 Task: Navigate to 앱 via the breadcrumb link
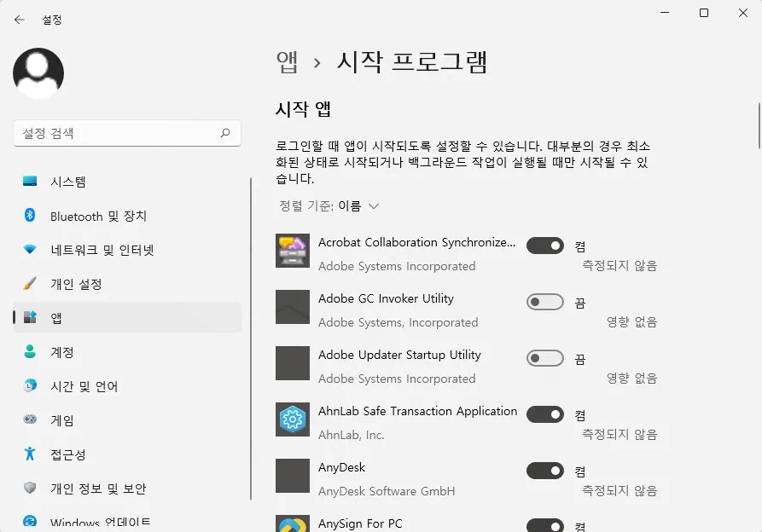point(287,61)
